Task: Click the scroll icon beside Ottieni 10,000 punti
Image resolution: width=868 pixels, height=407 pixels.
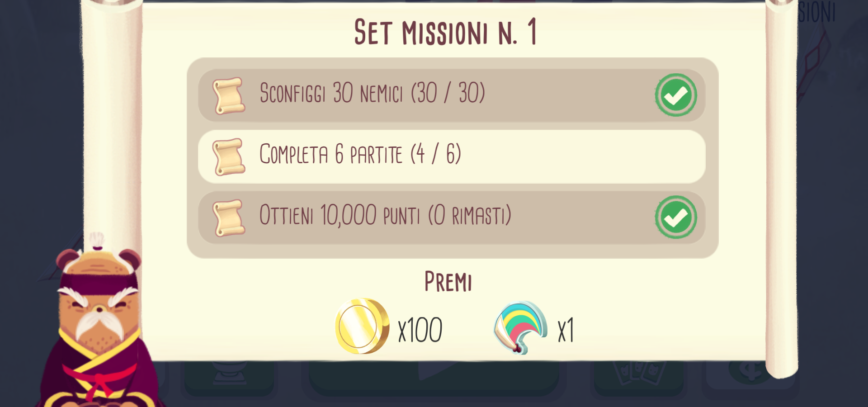Action: click(229, 218)
